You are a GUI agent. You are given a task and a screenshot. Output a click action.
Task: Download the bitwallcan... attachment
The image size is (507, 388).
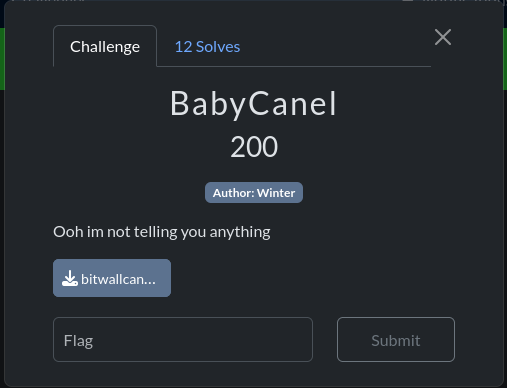coord(112,278)
